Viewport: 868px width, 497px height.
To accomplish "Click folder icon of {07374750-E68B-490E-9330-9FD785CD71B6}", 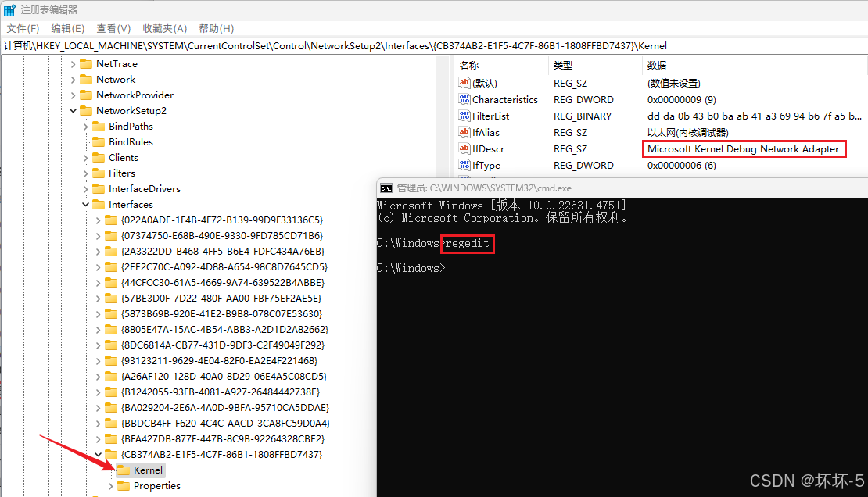I will [111, 235].
